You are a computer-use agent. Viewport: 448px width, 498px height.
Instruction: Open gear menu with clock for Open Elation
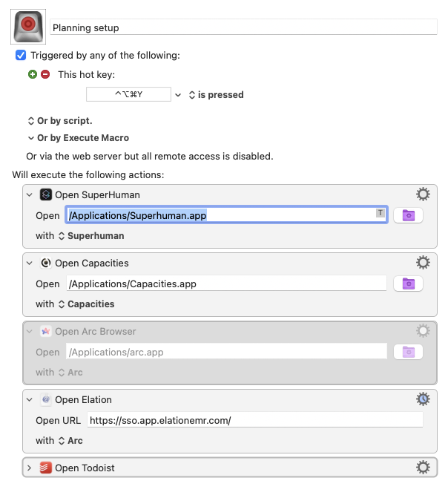click(423, 399)
